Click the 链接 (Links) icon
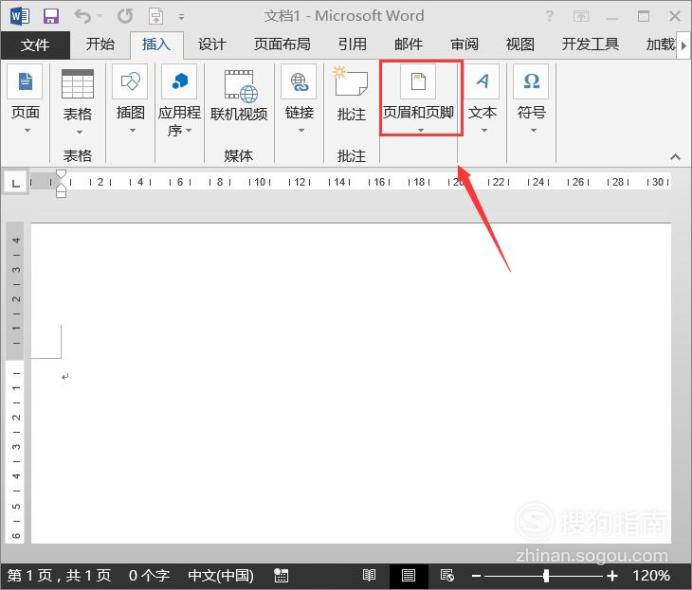 pos(299,82)
